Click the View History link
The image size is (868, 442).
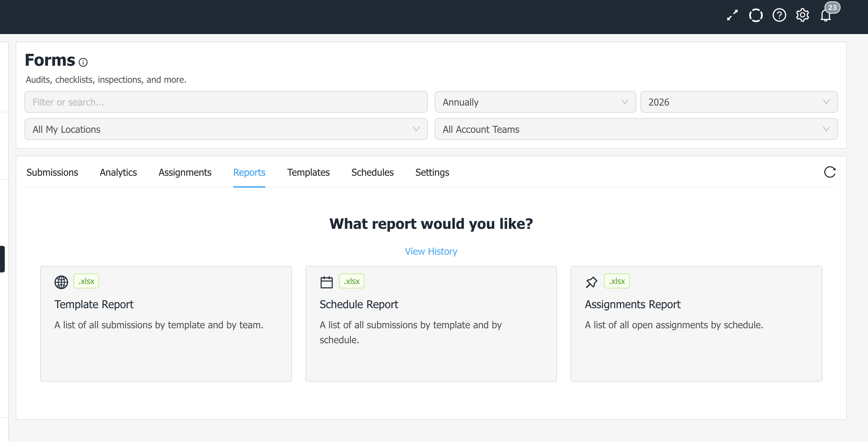point(431,251)
